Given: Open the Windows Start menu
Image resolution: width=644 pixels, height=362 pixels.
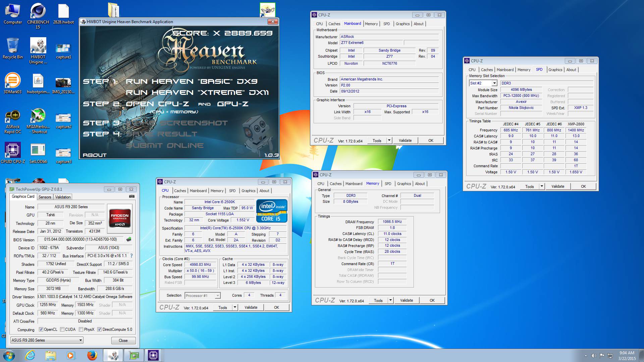Looking at the screenshot, I should [9, 355].
